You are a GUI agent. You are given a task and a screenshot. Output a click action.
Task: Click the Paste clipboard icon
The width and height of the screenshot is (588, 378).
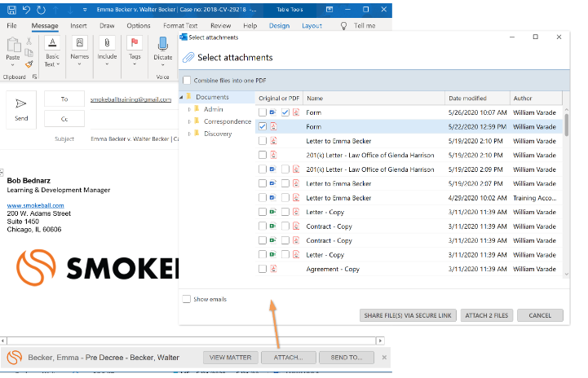pyautogui.click(x=13, y=46)
